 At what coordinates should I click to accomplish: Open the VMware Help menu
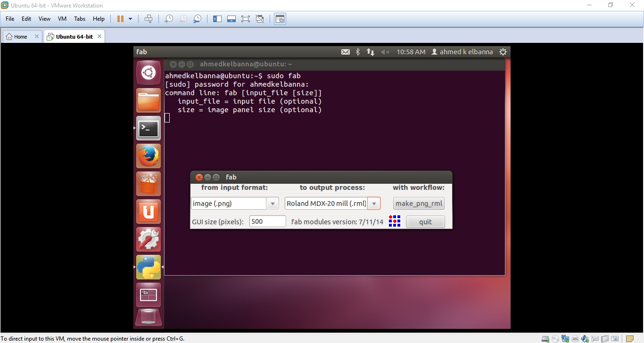99,19
